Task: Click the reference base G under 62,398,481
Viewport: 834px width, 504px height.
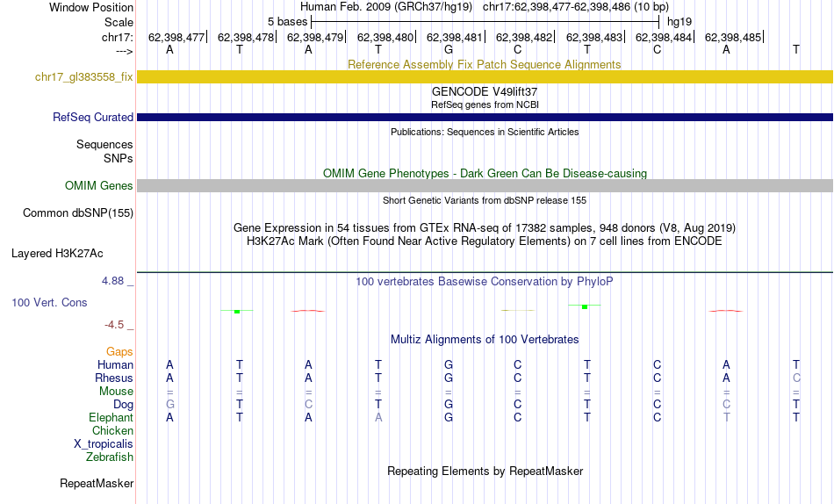Action: [x=449, y=49]
